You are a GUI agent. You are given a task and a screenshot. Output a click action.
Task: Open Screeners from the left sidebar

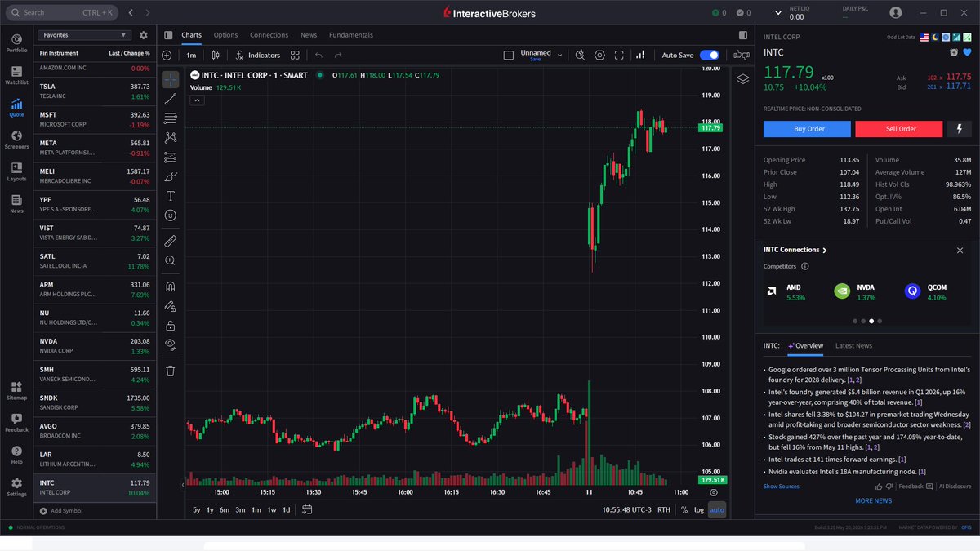click(x=16, y=138)
